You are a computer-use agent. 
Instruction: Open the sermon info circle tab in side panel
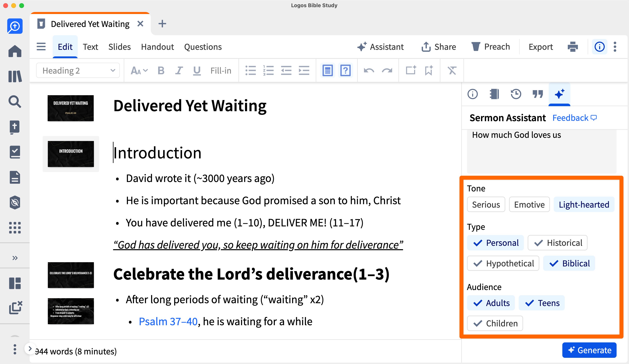[x=472, y=94]
